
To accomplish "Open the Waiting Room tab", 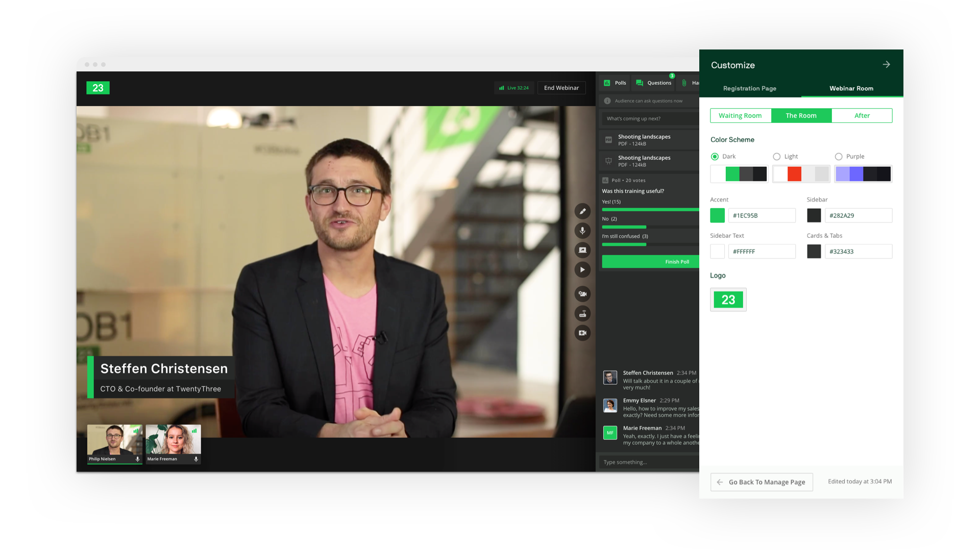I will (x=740, y=116).
